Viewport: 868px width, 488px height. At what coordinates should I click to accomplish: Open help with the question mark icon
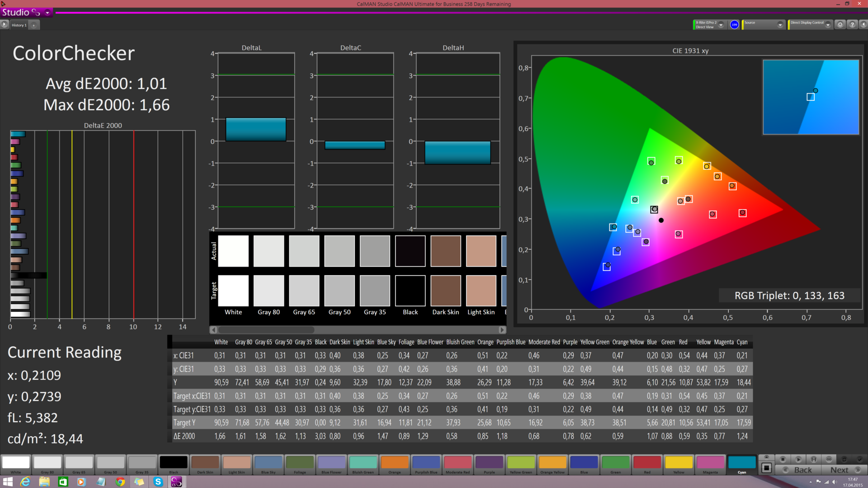click(x=852, y=24)
